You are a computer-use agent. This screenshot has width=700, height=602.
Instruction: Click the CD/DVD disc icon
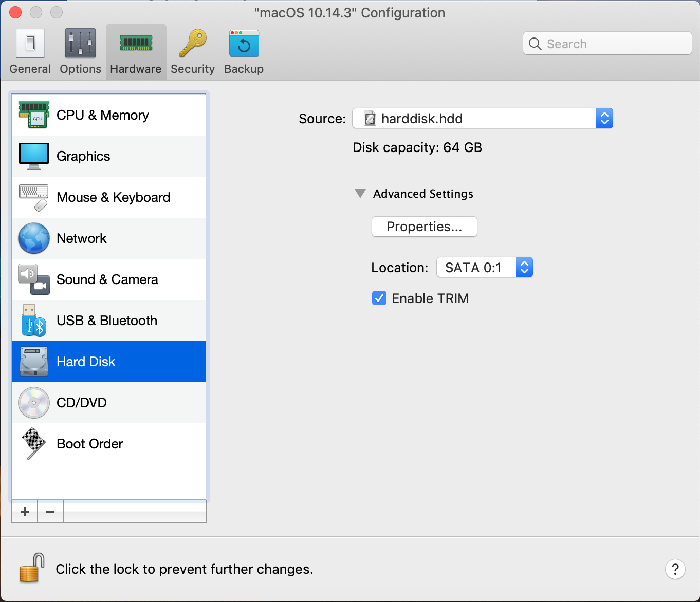(34, 403)
